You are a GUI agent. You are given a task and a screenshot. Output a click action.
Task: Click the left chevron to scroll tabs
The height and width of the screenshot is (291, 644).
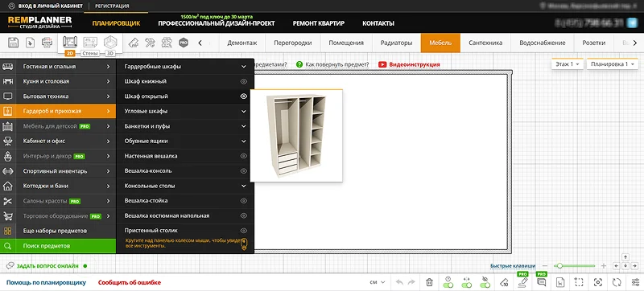coord(200,43)
